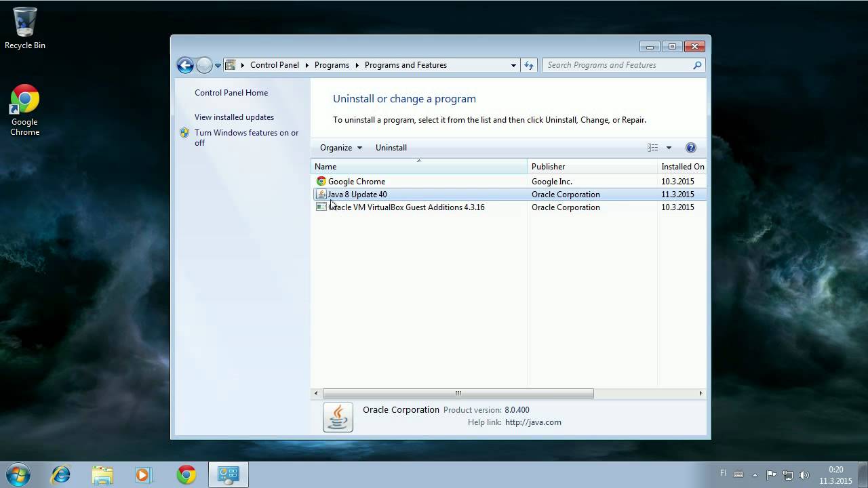Show hidden tray icons arrow
Image resolution: width=868 pixels, height=488 pixels.
[755, 475]
